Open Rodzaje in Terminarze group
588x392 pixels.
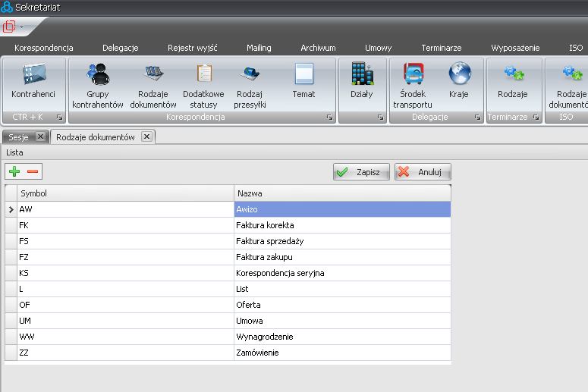pos(513,80)
